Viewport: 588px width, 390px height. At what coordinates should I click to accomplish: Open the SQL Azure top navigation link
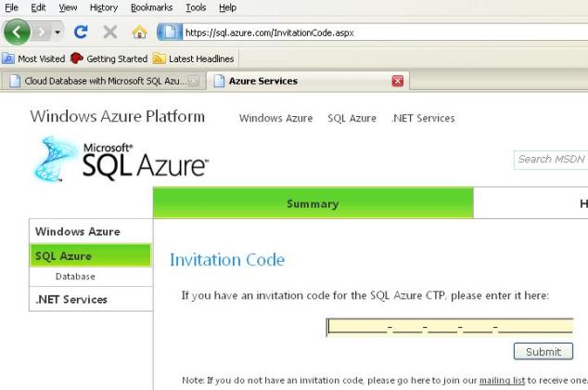pos(352,118)
